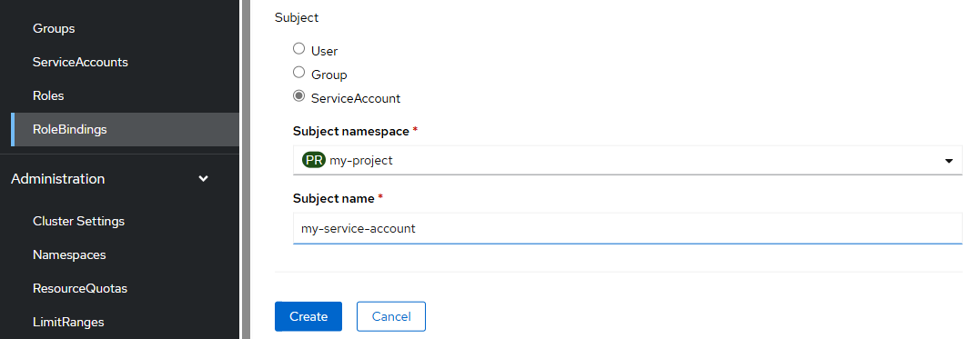The width and height of the screenshot is (980, 339).
Task: Click the Cancel button
Action: (x=391, y=316)
